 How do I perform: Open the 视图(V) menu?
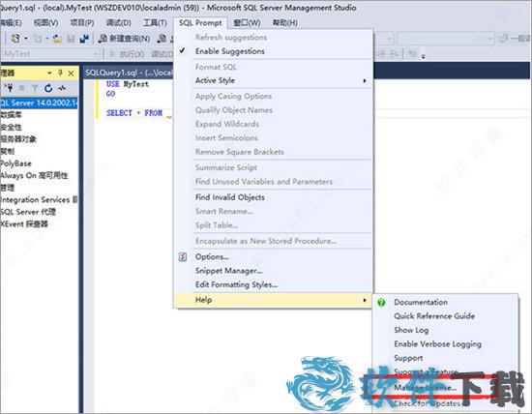pyautogui.click(x=45, y=23)
